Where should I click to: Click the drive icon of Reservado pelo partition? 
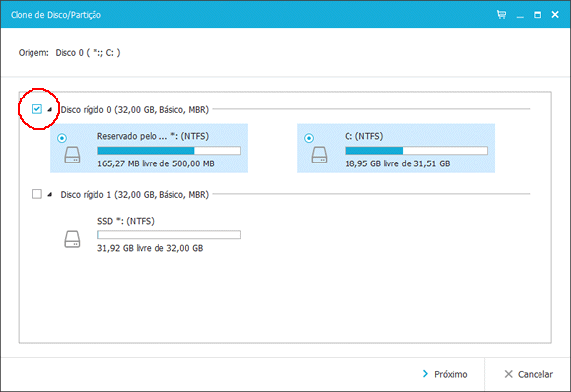pyautogui.click(x=72, y=155)
